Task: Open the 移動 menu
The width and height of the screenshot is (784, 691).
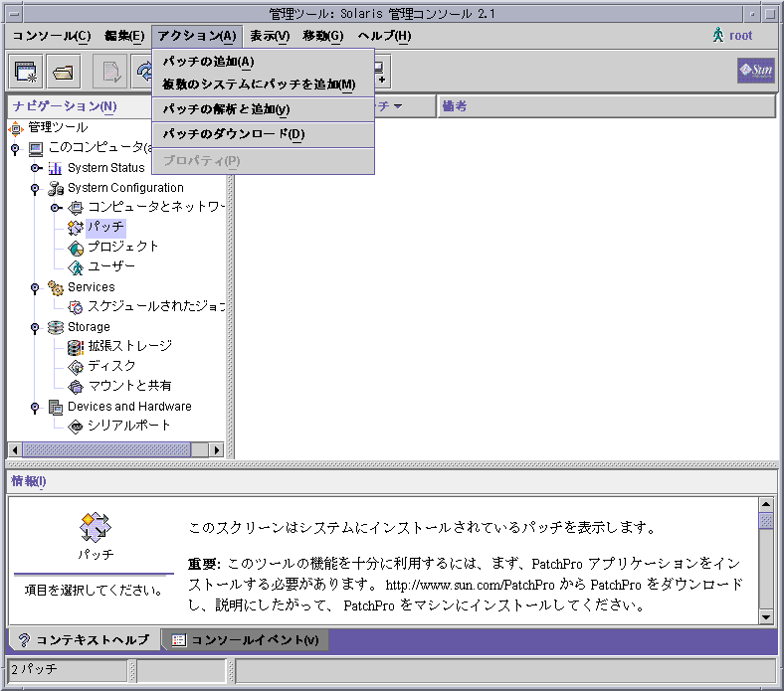Action: [x=323, y=36]
